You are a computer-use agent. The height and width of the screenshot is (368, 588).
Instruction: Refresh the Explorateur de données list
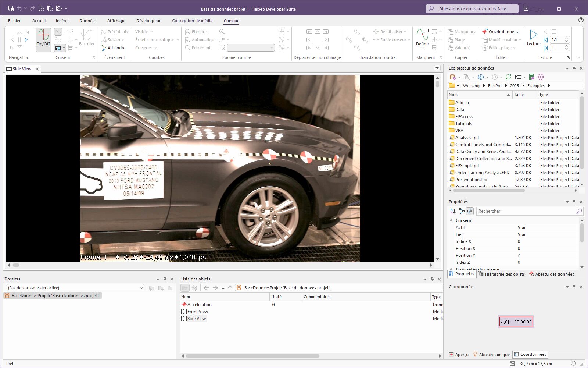[x=508, y=77]
